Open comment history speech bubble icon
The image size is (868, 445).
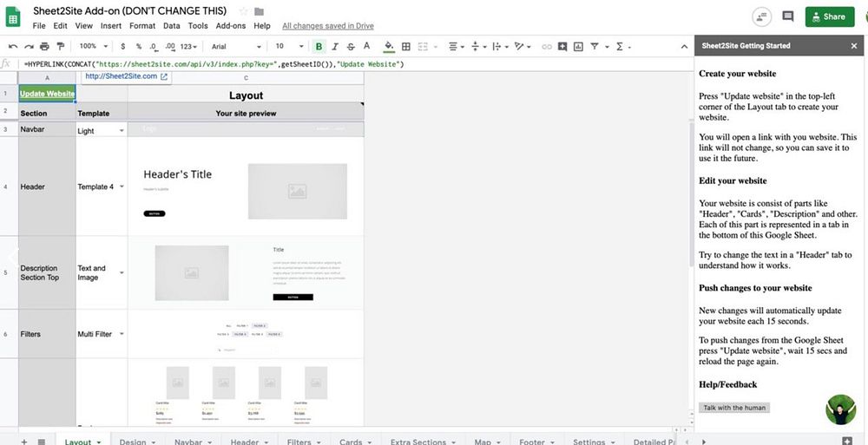click(788, 16)
